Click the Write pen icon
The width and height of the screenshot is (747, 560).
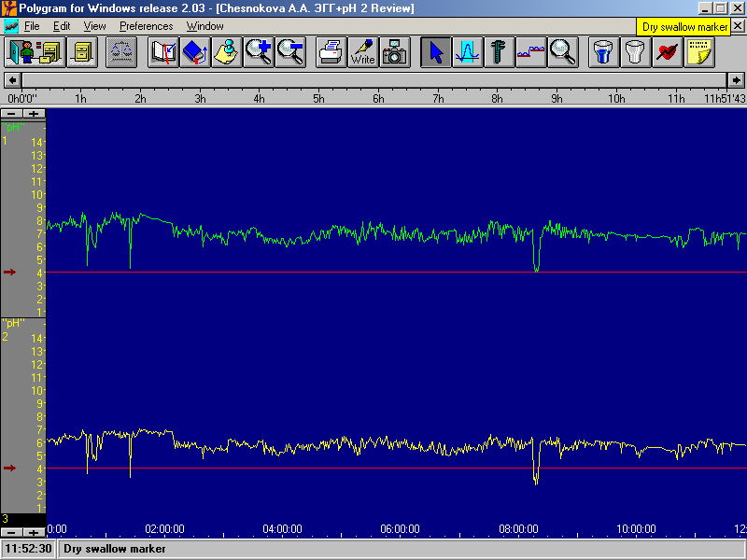coord(363,52)
